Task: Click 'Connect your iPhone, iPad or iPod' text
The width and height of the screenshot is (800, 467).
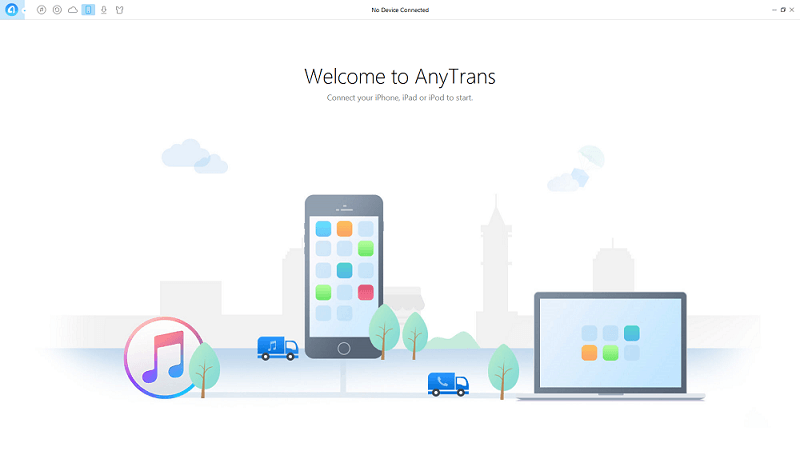Action: [385, 97]
